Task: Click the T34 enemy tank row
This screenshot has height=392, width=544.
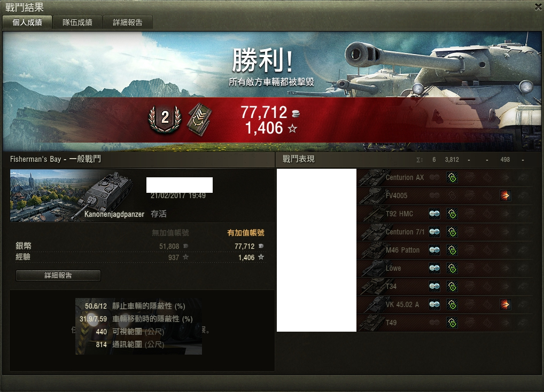Action: point(445,286)
